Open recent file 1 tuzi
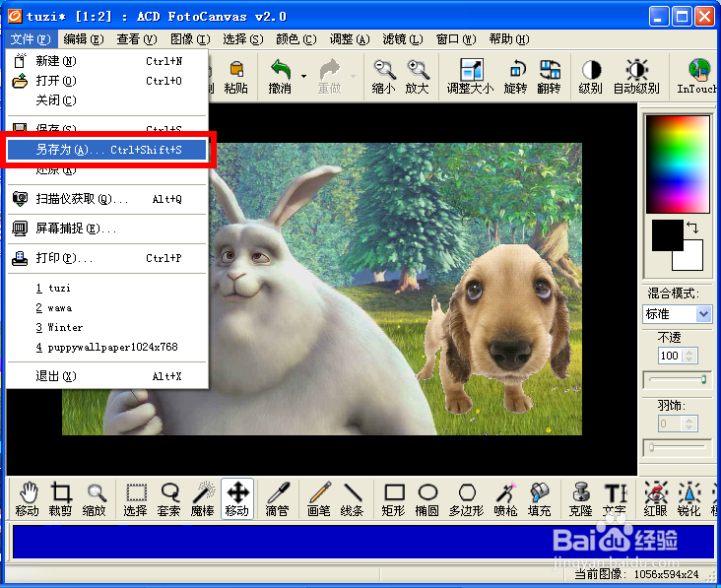Screen dimensions: 721x588 pos(107,289)
